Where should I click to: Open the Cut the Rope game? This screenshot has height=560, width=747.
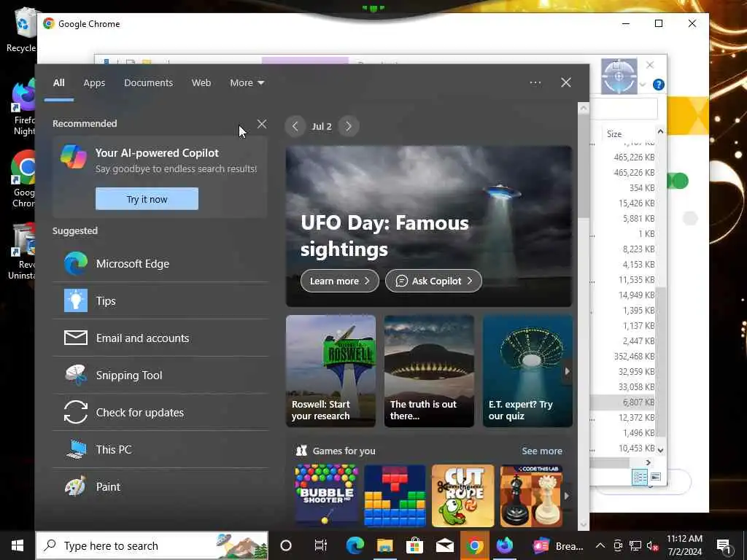[x=463, y=495]
